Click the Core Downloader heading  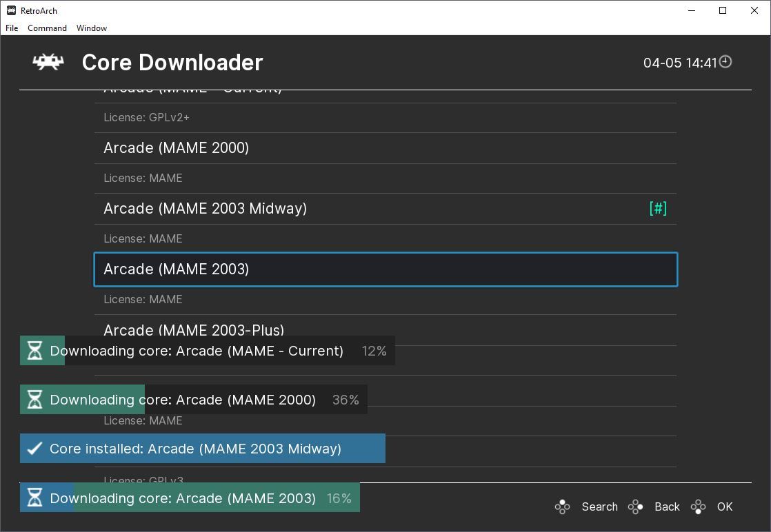tap(172, 63)
